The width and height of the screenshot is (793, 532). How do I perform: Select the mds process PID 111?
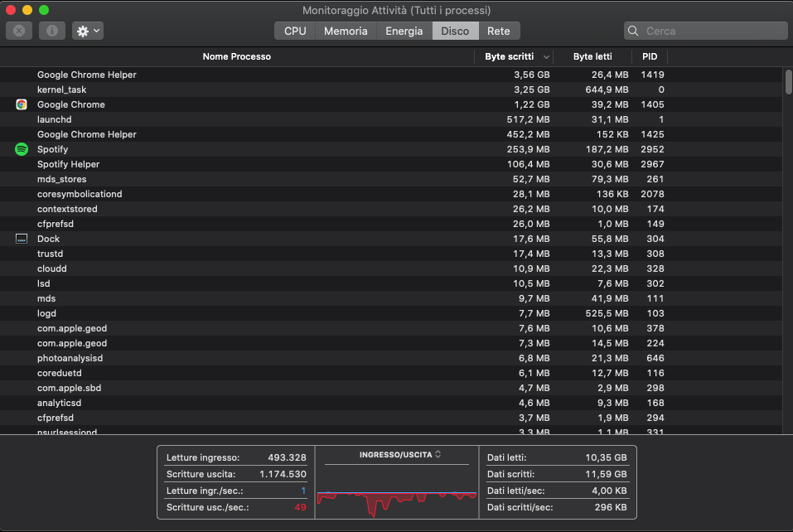391,298
